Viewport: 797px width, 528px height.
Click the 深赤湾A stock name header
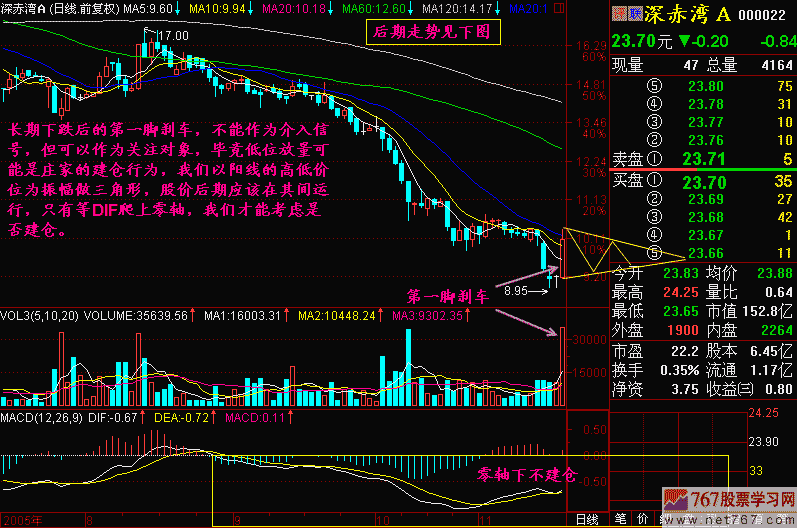690,14
